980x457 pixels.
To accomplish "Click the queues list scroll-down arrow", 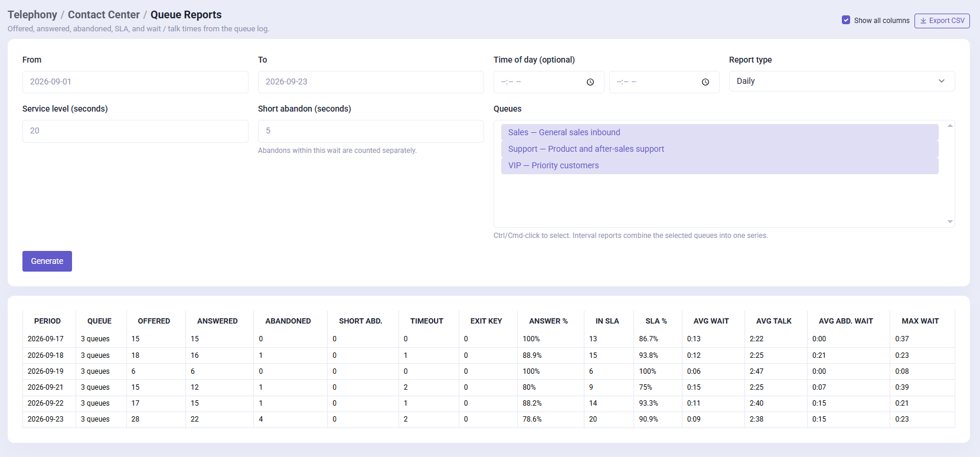I will 950,222.
